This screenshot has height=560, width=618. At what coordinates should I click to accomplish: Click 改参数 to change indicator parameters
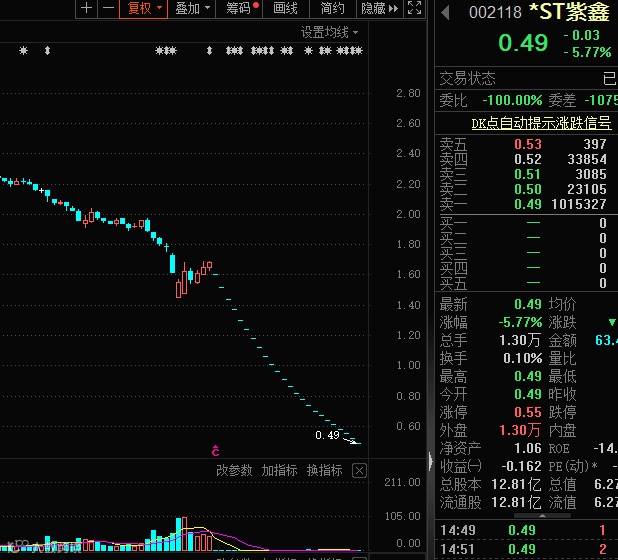(x=234, y=470)
